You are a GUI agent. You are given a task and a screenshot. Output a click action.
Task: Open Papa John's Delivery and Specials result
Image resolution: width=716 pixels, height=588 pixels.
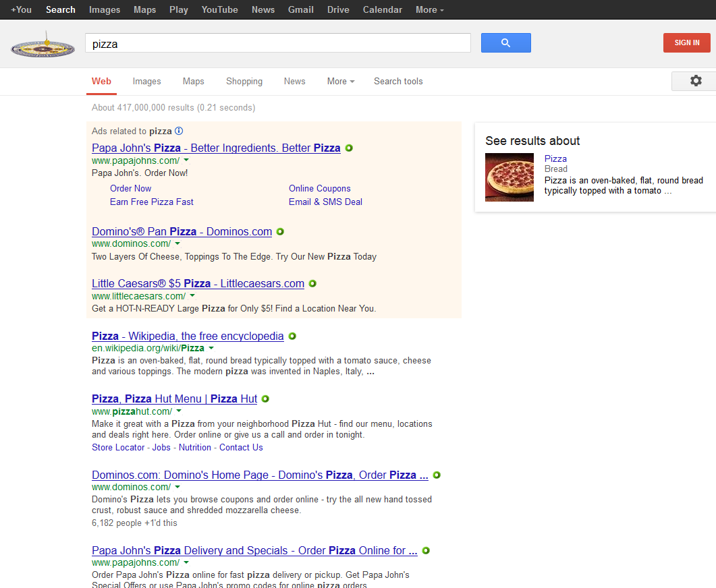pyautogui.click(x=255, y=551)
